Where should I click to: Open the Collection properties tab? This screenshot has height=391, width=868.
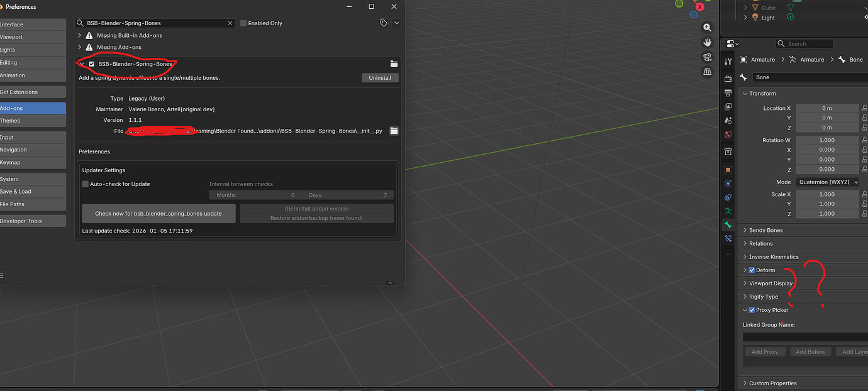pos(728,151)
